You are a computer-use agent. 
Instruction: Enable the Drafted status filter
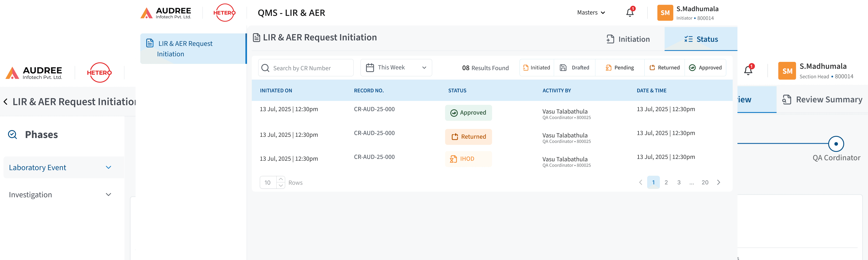(x=575, y=67)
